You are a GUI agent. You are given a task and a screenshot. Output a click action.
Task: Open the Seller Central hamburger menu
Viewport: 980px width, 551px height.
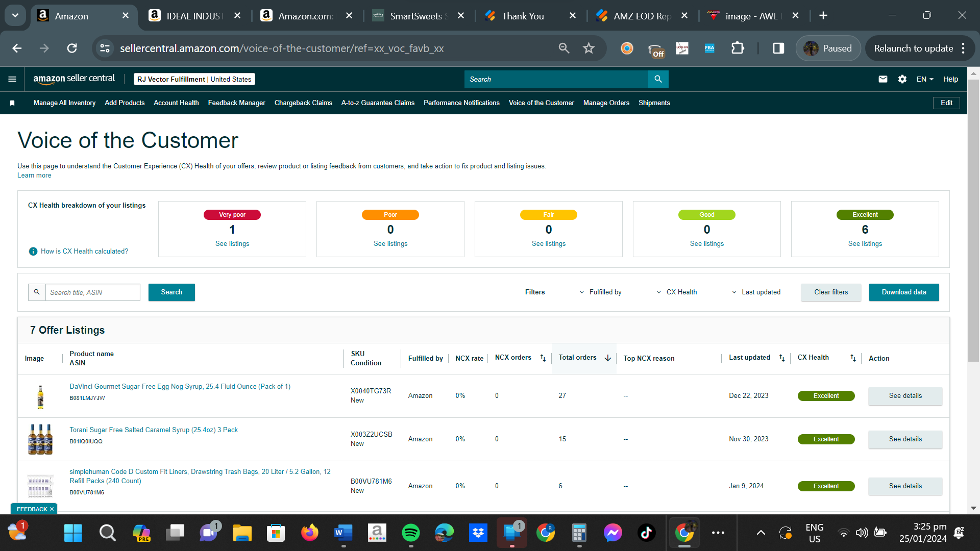[12, 79]
